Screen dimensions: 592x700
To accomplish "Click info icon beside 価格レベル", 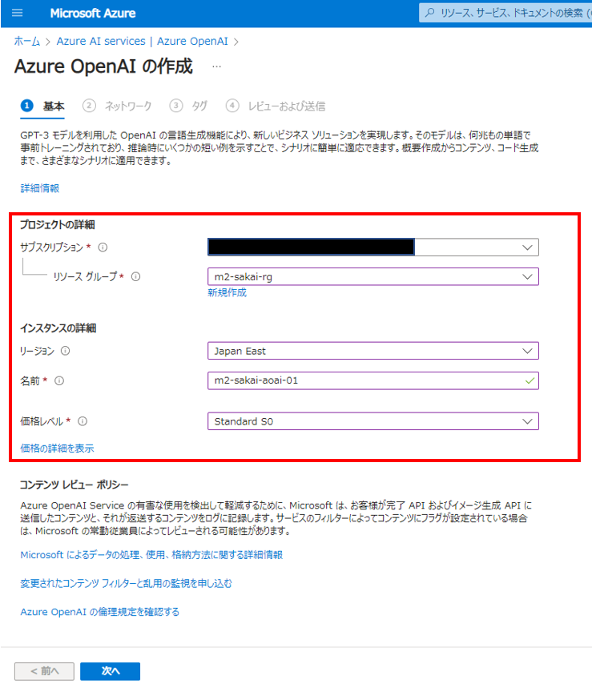I will (83, 421).
